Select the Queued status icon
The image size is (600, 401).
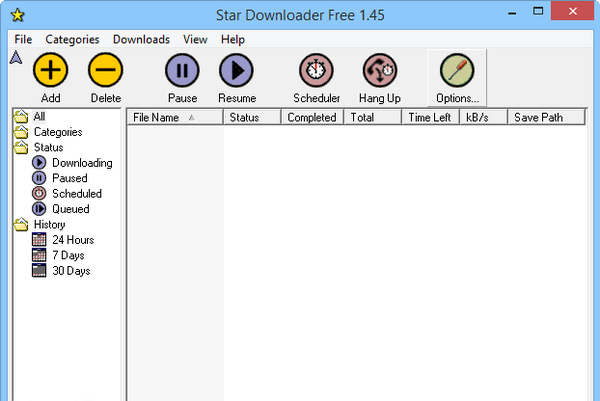pyautogui.click(x=39, y=209)
